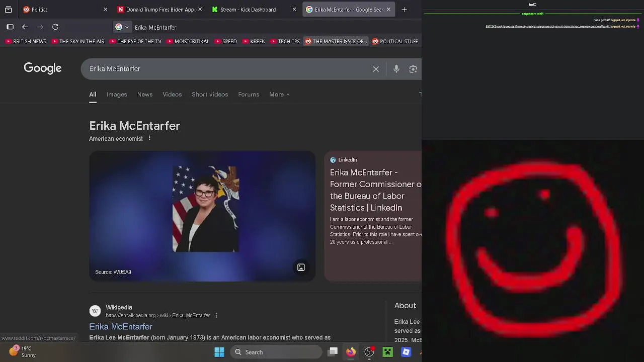This screenshot has width=644, height=362.
Task: Open the Firefox tab list icon
Action: (x=9, y=10)
